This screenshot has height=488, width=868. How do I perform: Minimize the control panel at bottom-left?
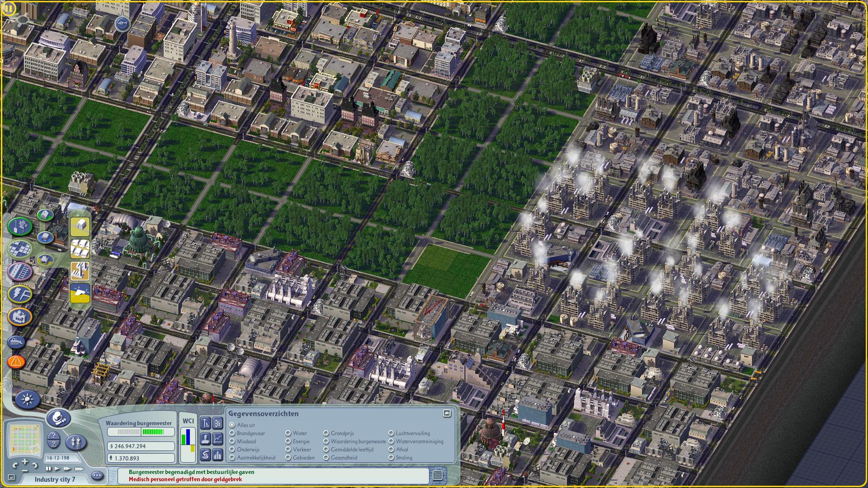12,477
